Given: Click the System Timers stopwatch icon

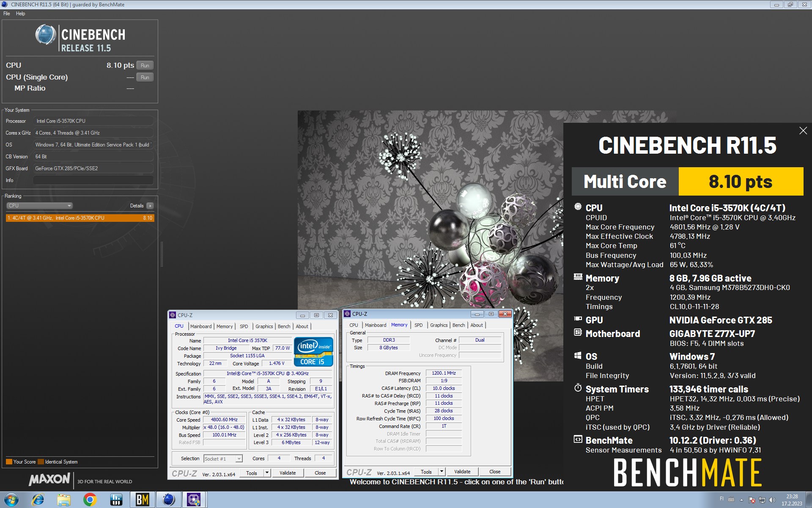Looking at the screenshot, I should tap(578, 388).
